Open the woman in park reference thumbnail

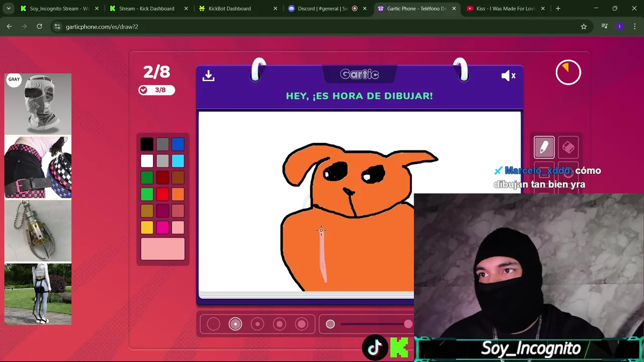pyautogui.click(x=38, y=294)
